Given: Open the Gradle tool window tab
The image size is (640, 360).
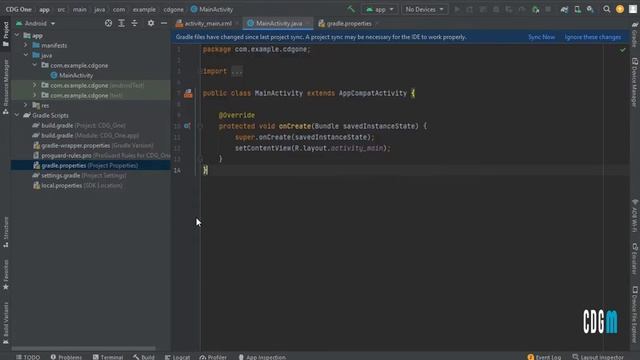Looking at the screenshot, I should point(635,35).
